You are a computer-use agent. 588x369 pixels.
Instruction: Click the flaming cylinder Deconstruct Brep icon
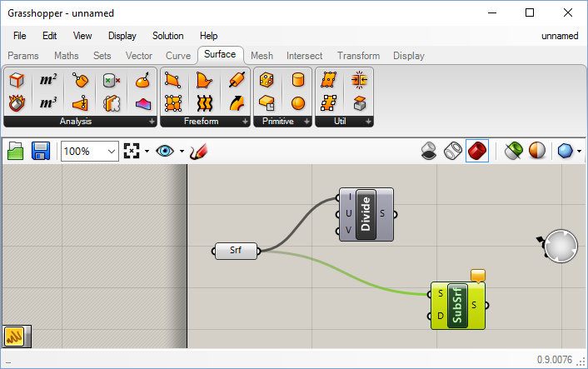17,103
